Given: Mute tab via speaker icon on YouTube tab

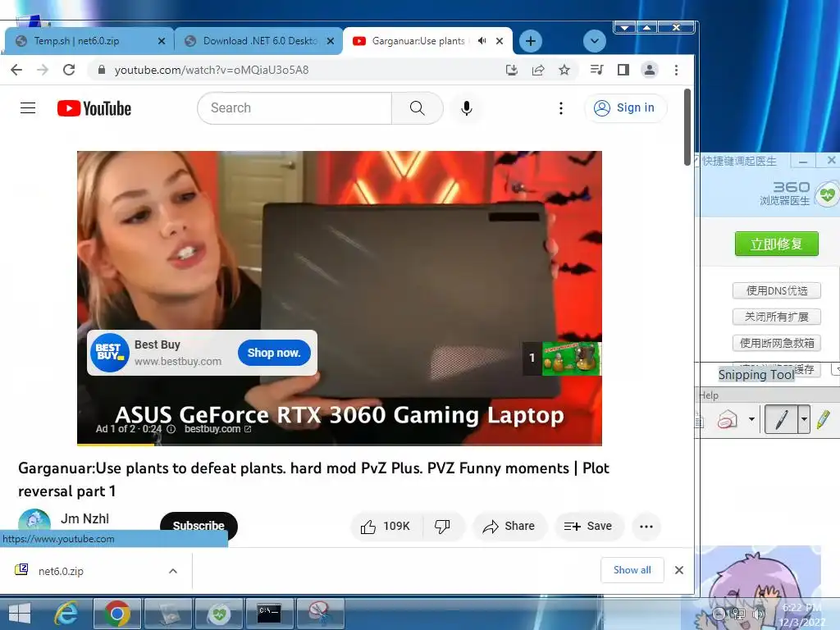Looking at the screenshot, I should (x=482, y=41).
